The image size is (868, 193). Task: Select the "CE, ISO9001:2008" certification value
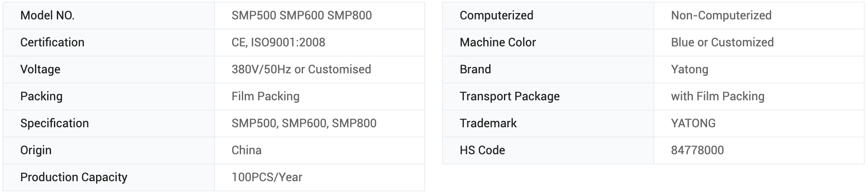coord(278,43)
